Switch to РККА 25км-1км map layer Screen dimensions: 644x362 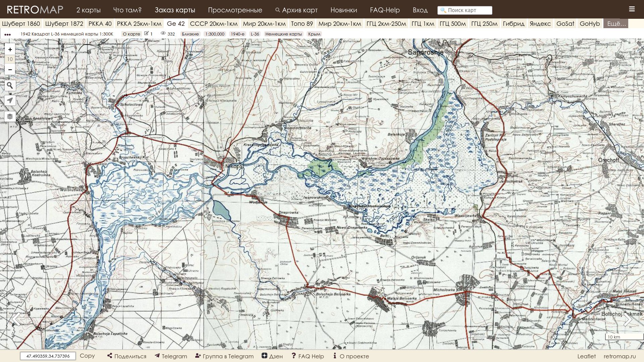(139, 23)
